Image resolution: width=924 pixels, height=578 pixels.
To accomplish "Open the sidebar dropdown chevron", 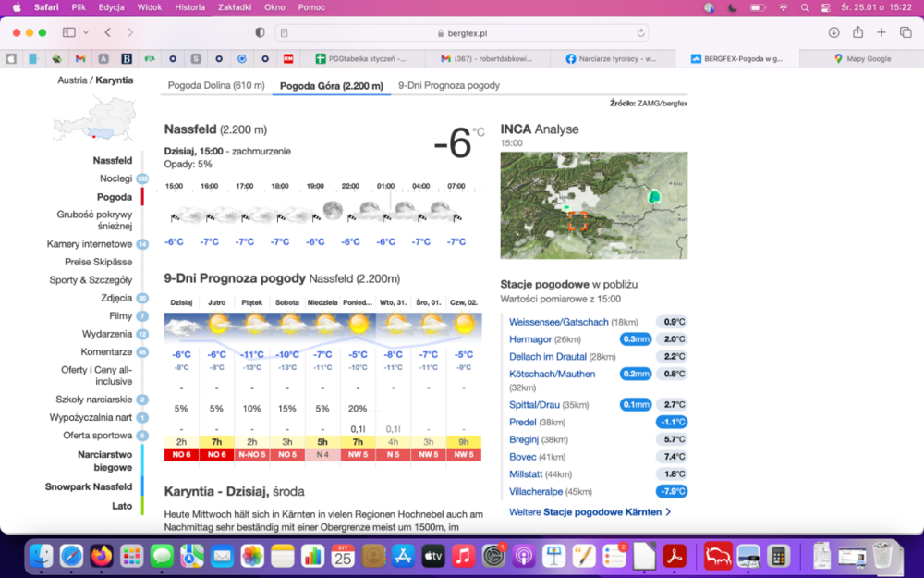I will point(86,32).
